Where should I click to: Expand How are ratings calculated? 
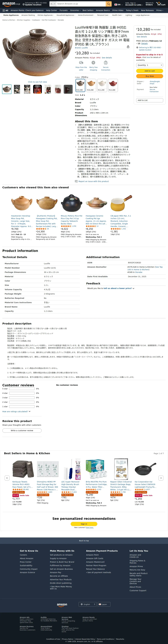click(x=16, y=412)
